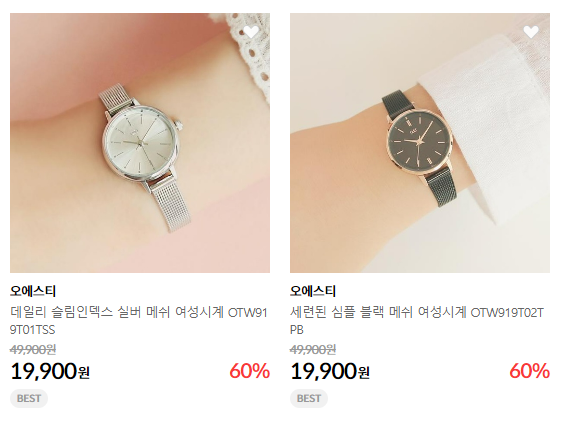Like the silver mesh watch with heart icon
Viewport: 569px width, 429px height.
(251, 32)
